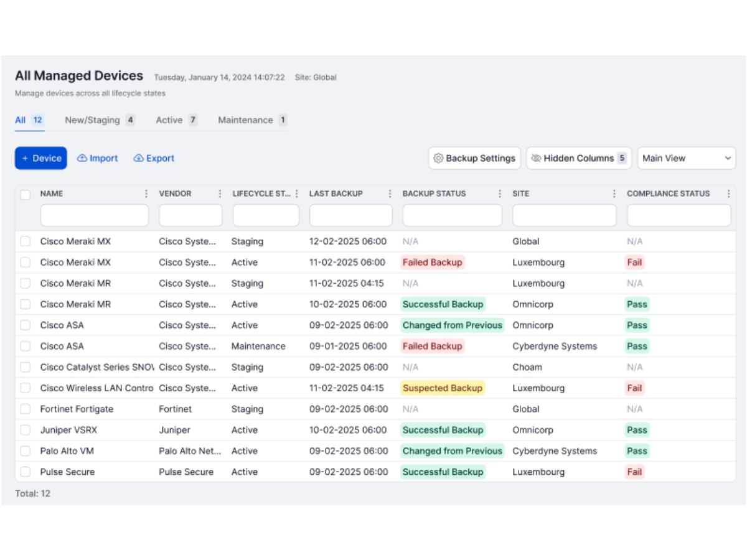
Task: Open the BACKUP STATUS column options menu
Action: point(500,194)
